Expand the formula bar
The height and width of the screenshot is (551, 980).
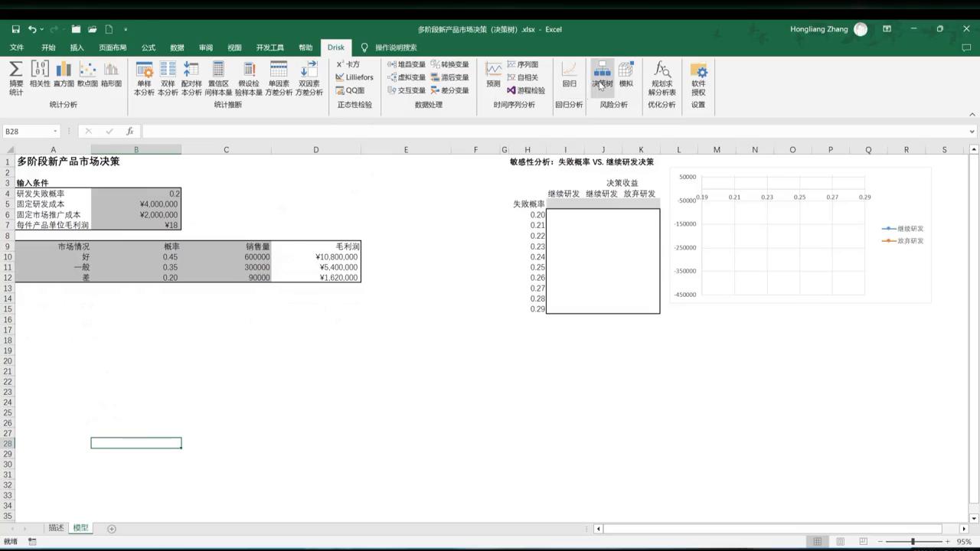coord(972,132)
